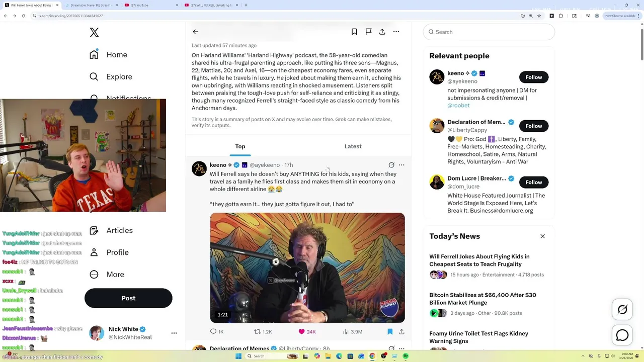
Task: Follow keeno @ayekeeno
Action: [x=534, y=77]
